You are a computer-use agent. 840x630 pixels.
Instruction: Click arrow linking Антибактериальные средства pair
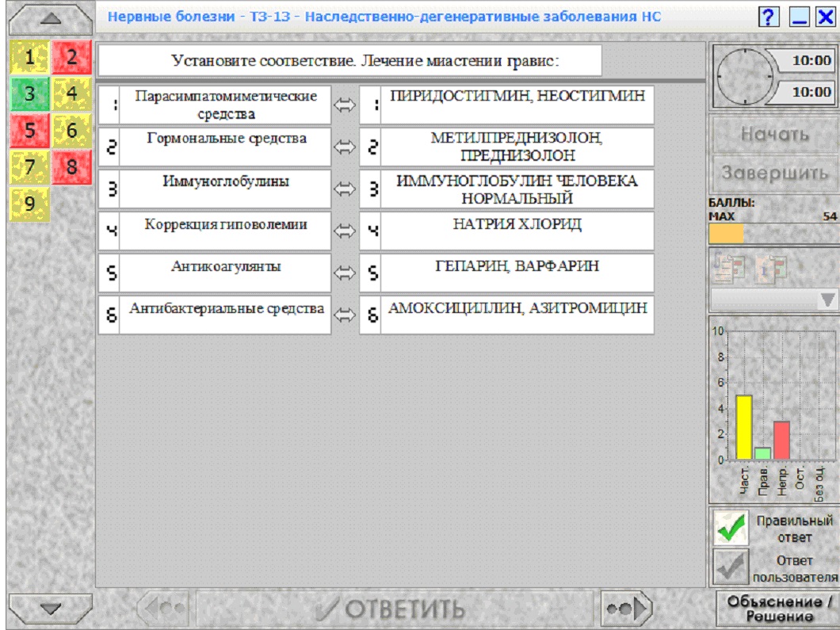[345, 315]
